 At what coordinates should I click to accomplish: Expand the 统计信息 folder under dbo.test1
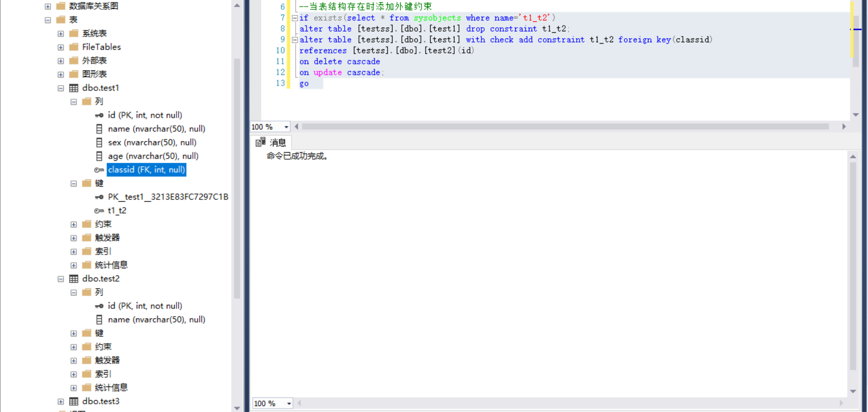(x=74, y=265)
